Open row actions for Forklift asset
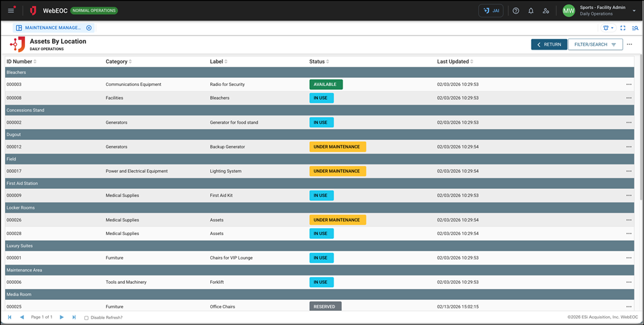Image resolution: width=644 pixels, height=325 pixels. (x=629, y=282)
